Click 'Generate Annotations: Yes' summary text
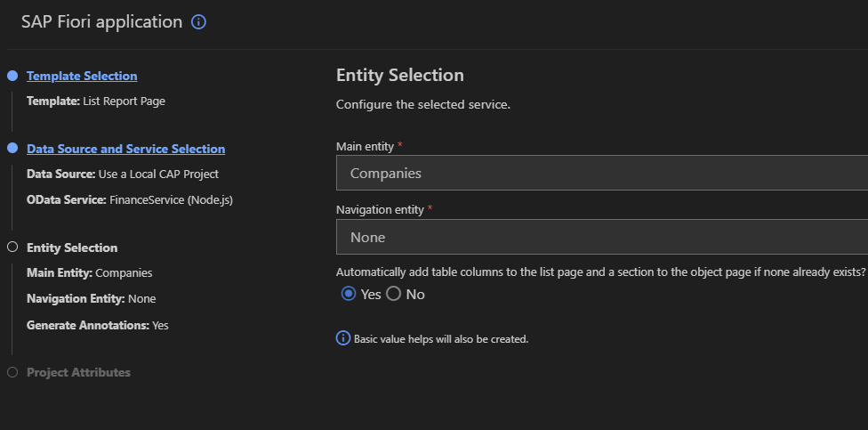The image size is (868, 430). tap(98, 325)
